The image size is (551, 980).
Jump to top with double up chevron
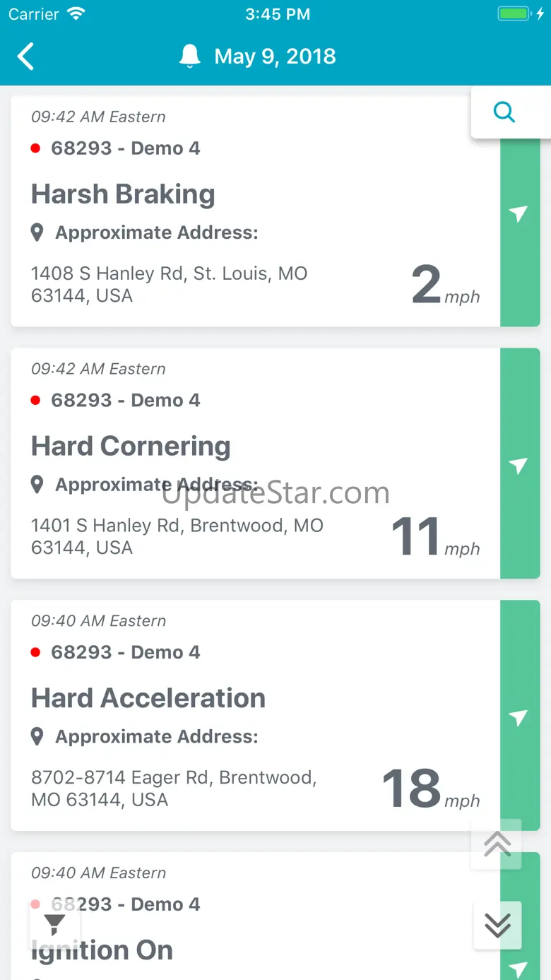497,844
